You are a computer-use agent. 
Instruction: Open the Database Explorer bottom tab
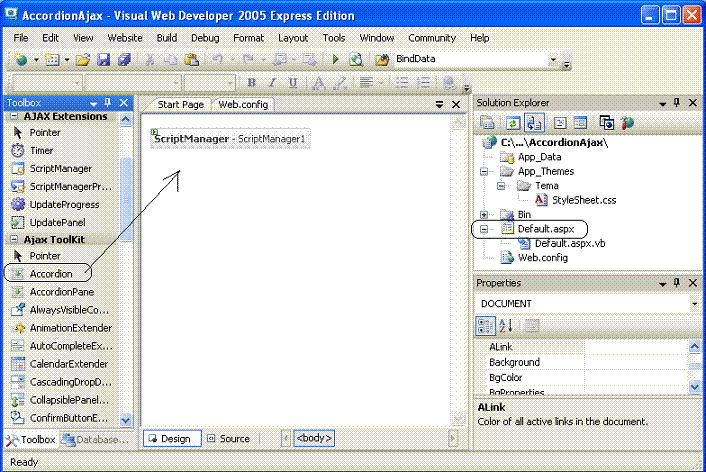[96, 439]
